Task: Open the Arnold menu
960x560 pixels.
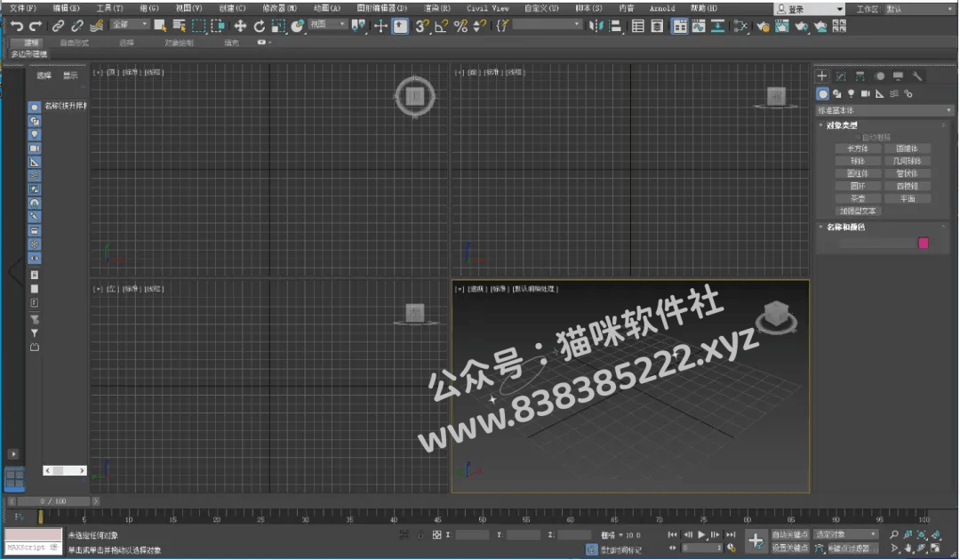Action: (x=662, y=8)
